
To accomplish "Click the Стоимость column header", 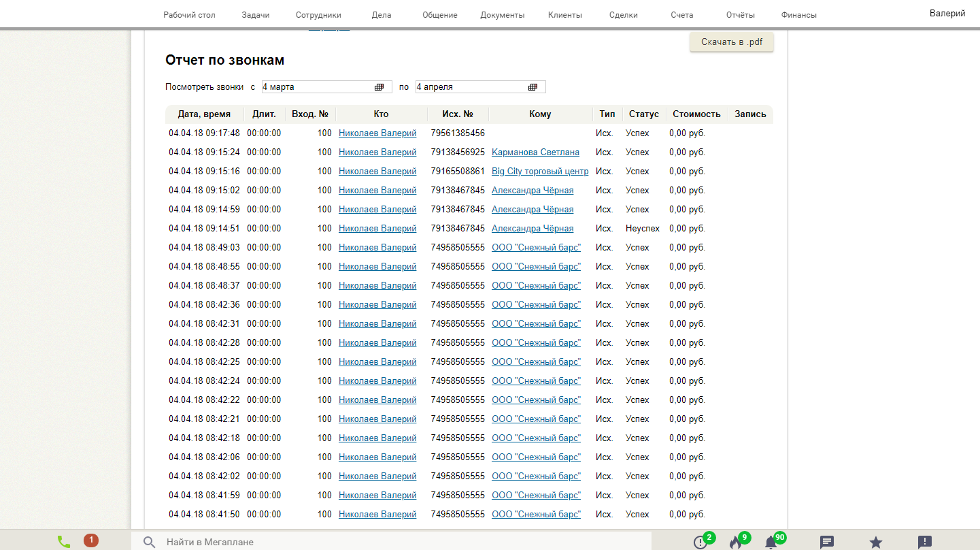I will coord(696,114).
